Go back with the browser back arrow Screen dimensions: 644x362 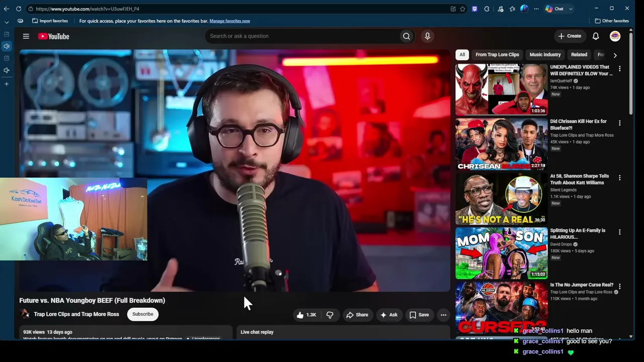(x=7, y=9)
